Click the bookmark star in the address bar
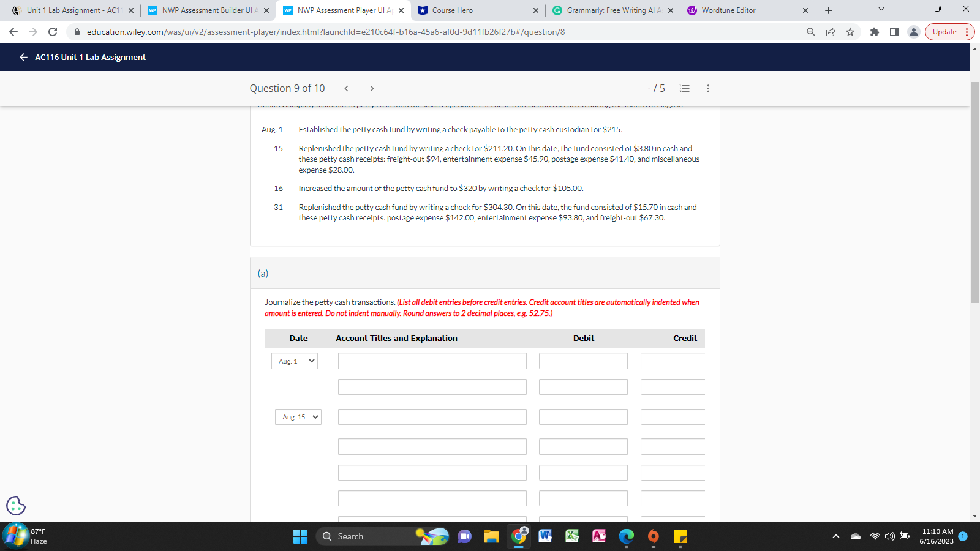Image resolution: width=980 pixels, height=551 pixels. [x=850, y=32]
